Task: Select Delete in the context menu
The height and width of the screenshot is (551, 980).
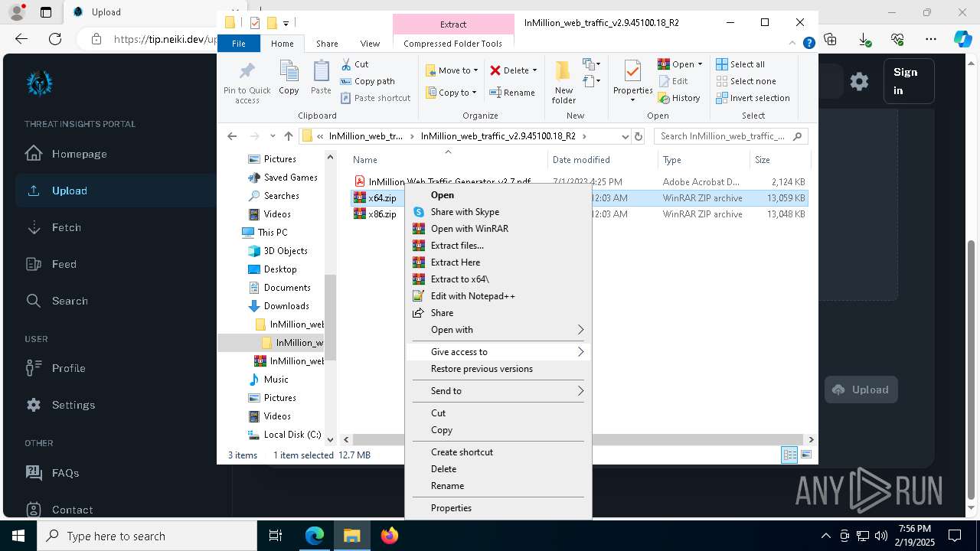Action: [498, 469]
